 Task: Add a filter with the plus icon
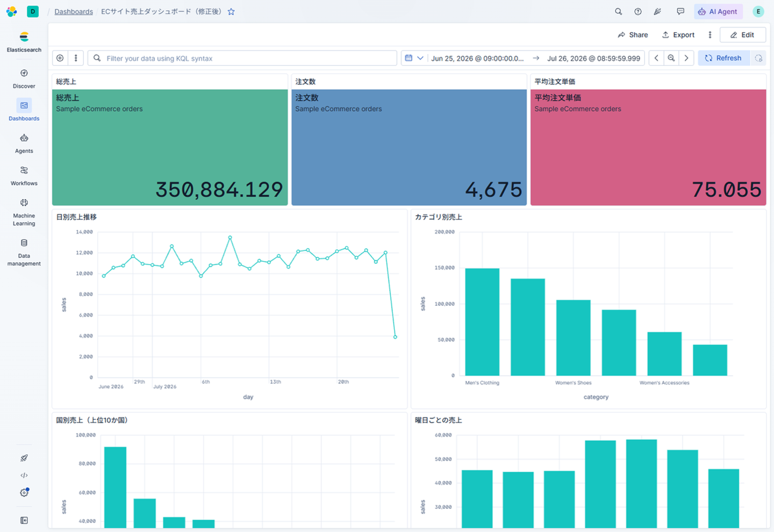(60, 58)
